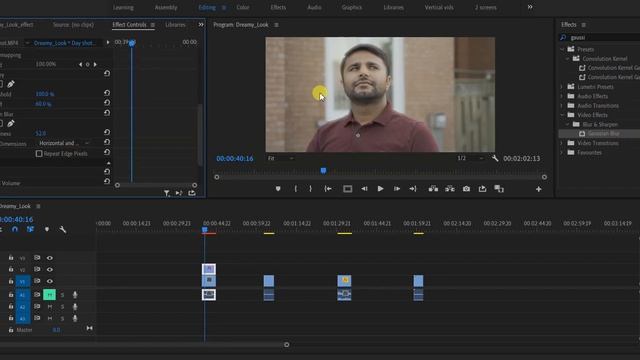Hide the middle video track's eye
The image size is (640, 360).
[x=50, y=269]
